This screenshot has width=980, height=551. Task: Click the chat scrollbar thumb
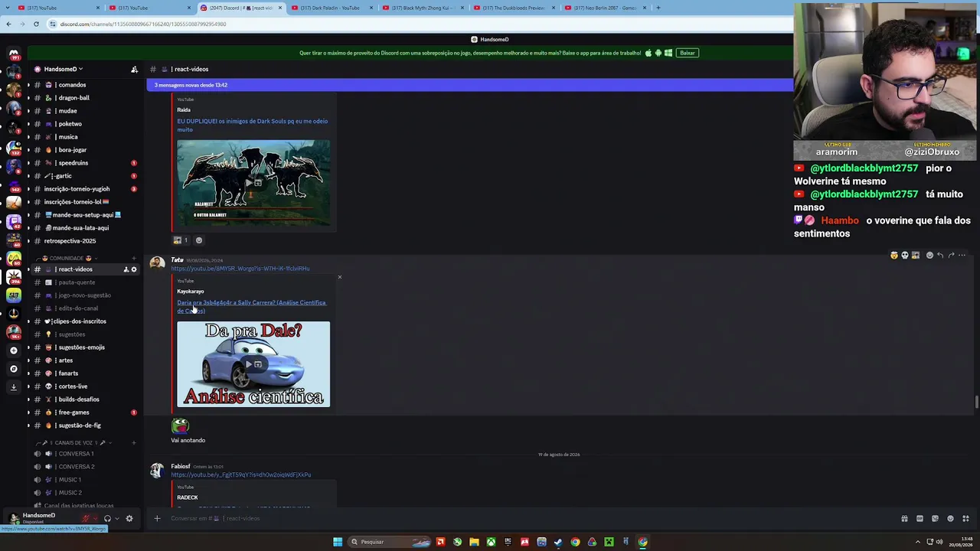click(x=976, y=403)
